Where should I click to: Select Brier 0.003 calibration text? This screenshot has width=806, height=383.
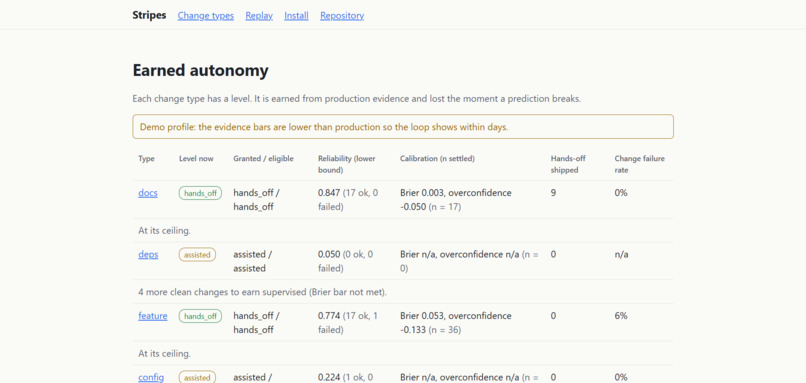[x=423, y=193]
